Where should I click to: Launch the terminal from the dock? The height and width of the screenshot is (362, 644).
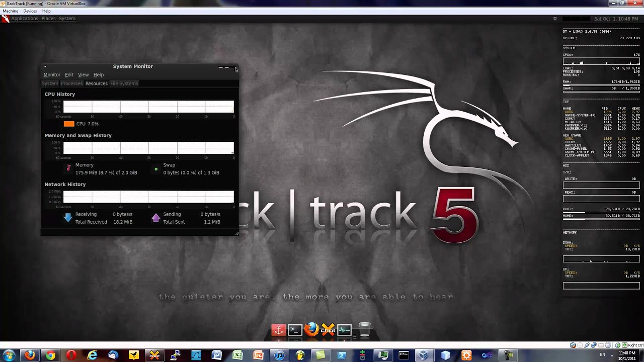pyautogui.click(x=295, y=330)
